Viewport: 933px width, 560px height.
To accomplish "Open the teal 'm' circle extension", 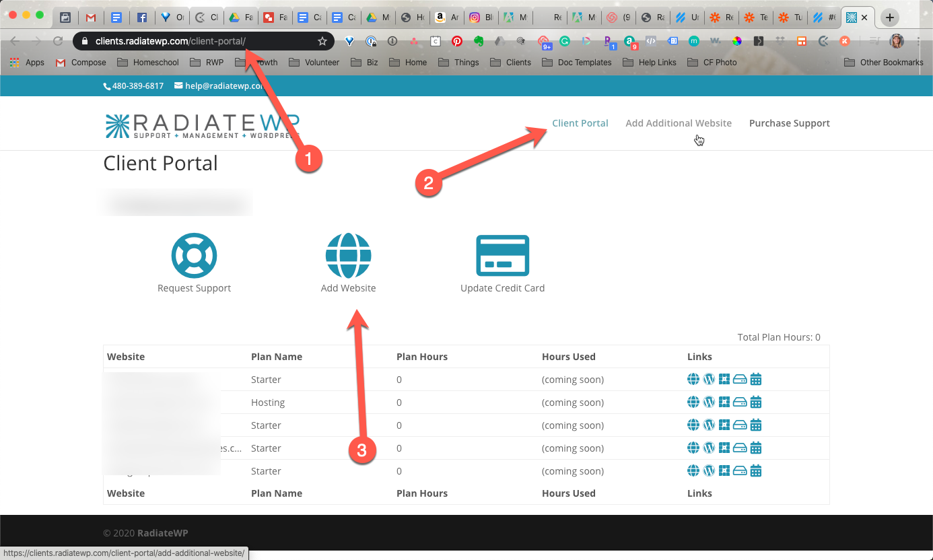I will pos(694,41).
